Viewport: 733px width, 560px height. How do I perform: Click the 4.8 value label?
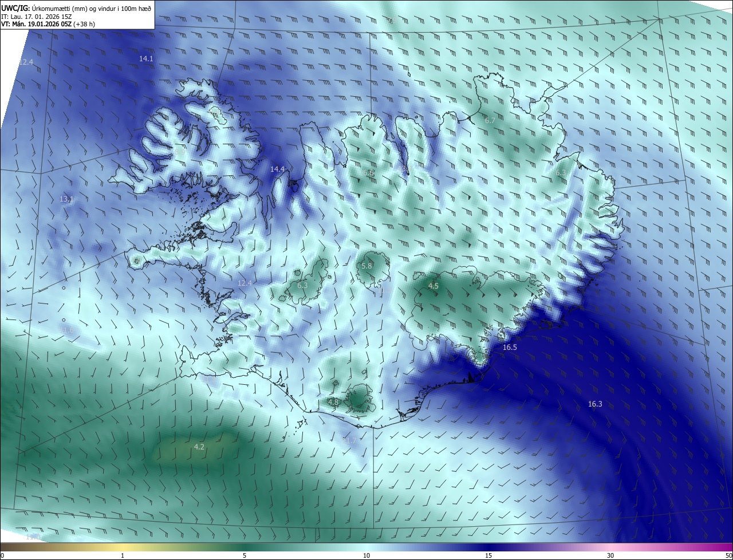pos(333,403)
